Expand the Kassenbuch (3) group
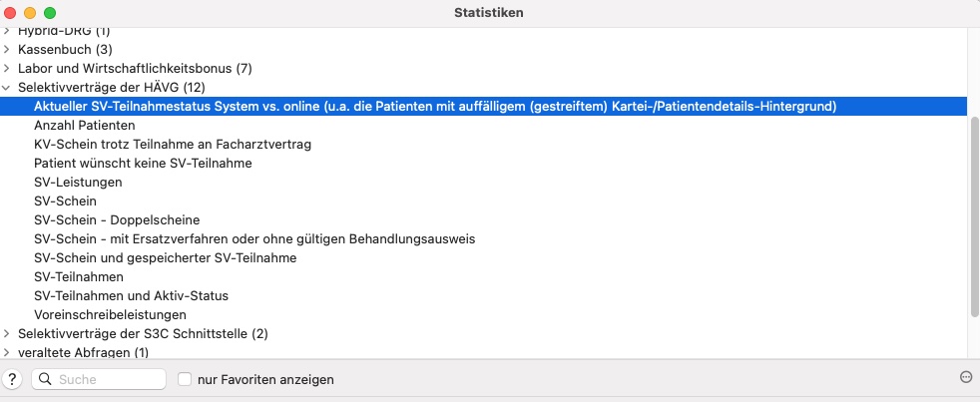980x402 pixels. (x=6, y=49)
